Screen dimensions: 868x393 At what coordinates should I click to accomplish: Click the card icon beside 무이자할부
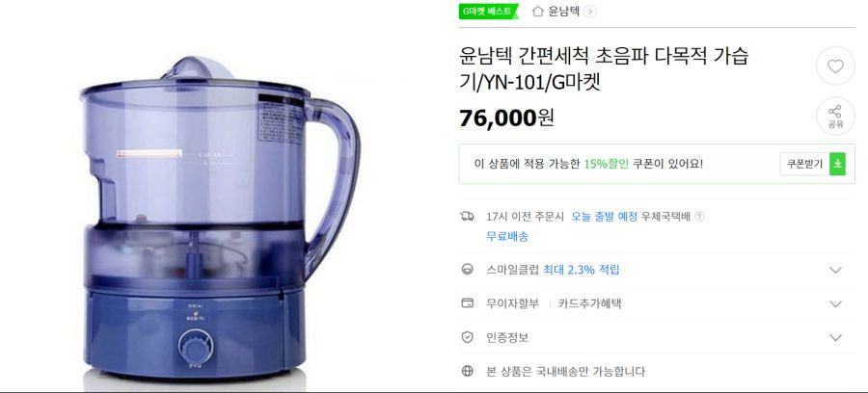[x=467, y=303]
